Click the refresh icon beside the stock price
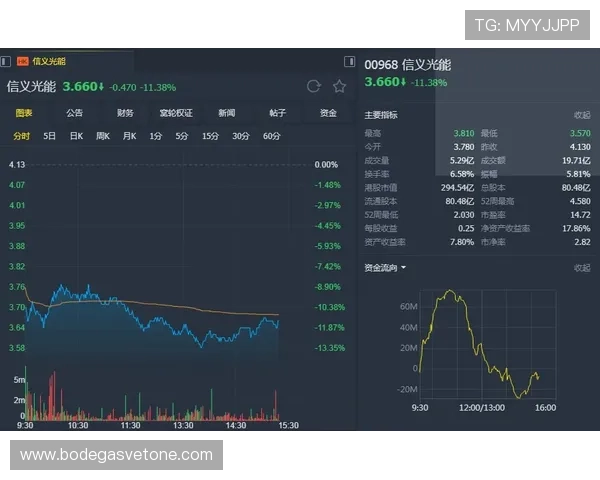The width and height of the screenshot is (600, 480). [314, 87]
